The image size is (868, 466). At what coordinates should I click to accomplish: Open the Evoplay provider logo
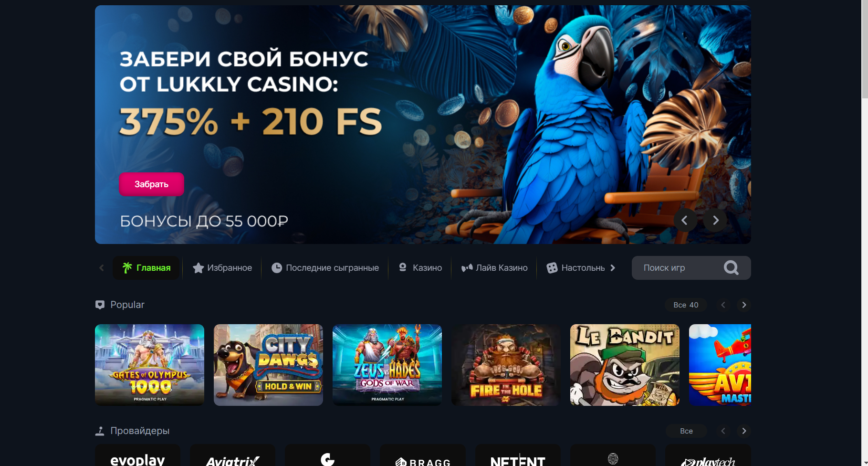pos(137,456)
